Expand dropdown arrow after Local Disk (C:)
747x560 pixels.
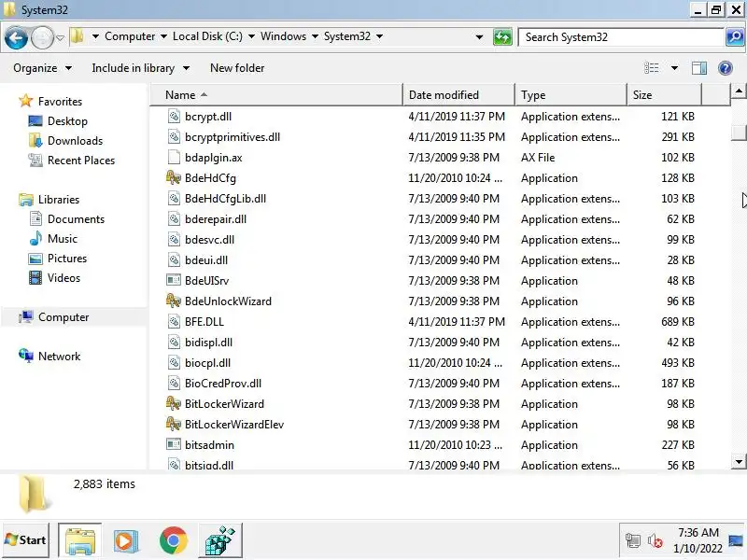coord(251,36)
